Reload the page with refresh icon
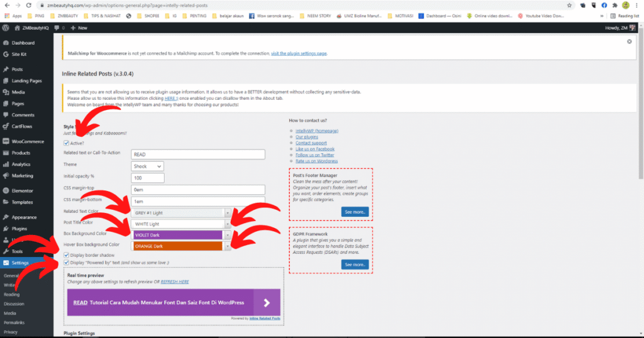 28,5
